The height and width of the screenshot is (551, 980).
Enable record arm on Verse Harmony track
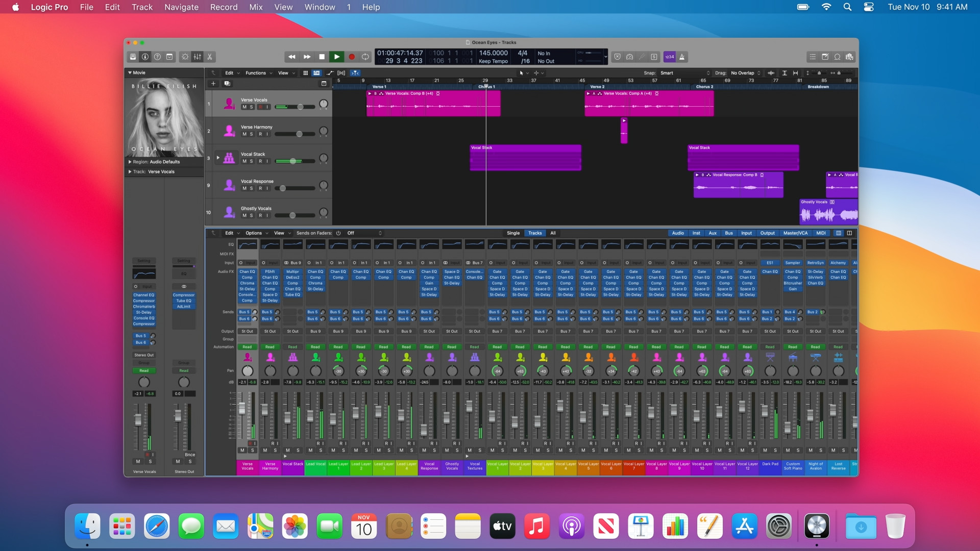[x=261, y=134]
